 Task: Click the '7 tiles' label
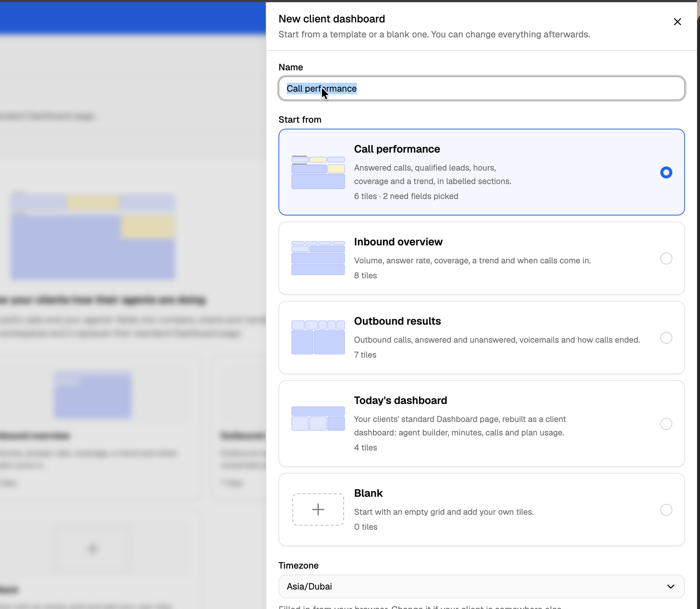coord(365,355)
